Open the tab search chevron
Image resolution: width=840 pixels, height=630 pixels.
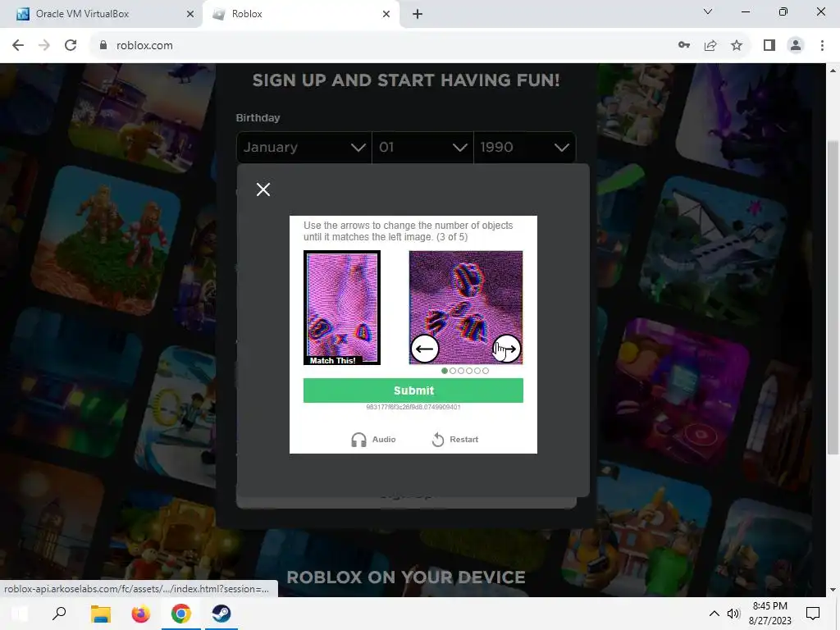708,11
